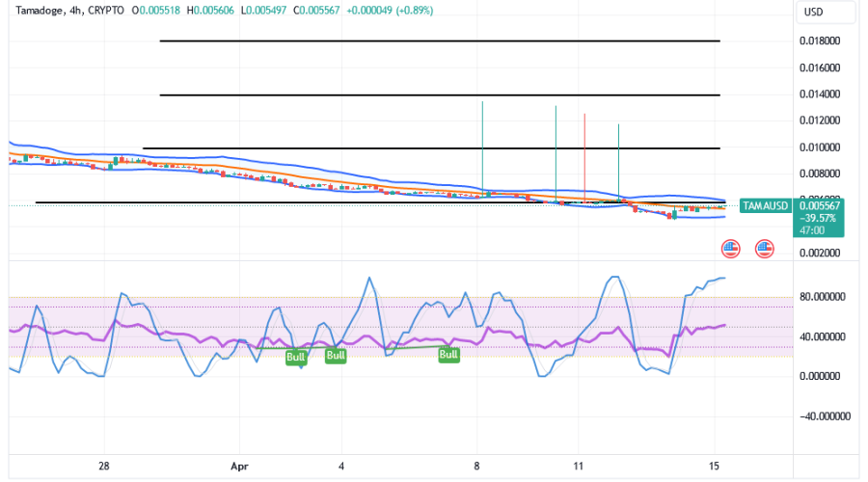
Task: Click the right US flag economic event icon
Action: [764, 249]
